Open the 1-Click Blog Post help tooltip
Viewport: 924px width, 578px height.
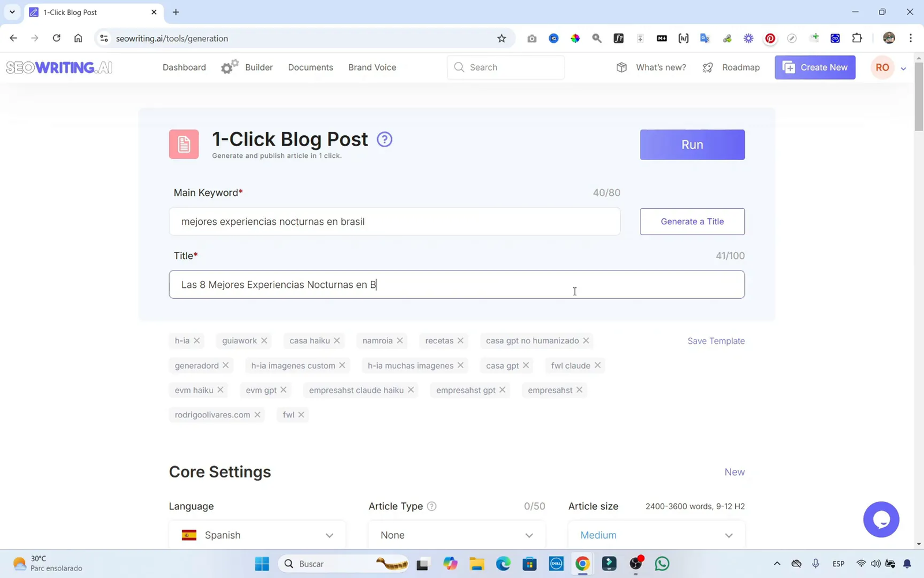[384, 139]
